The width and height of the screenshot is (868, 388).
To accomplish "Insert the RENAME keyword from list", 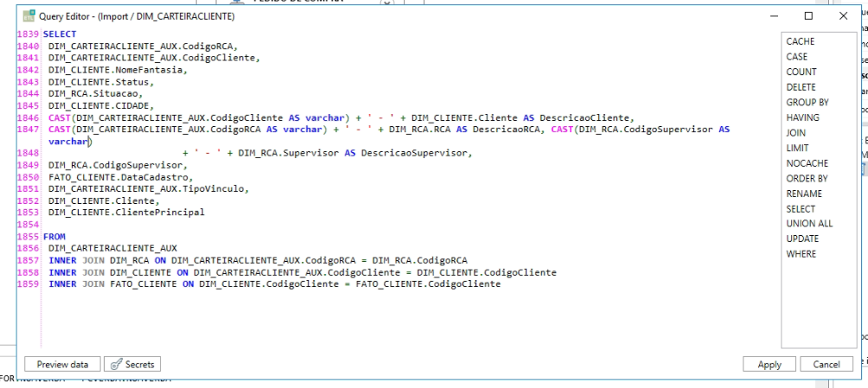I will [804, 194].
